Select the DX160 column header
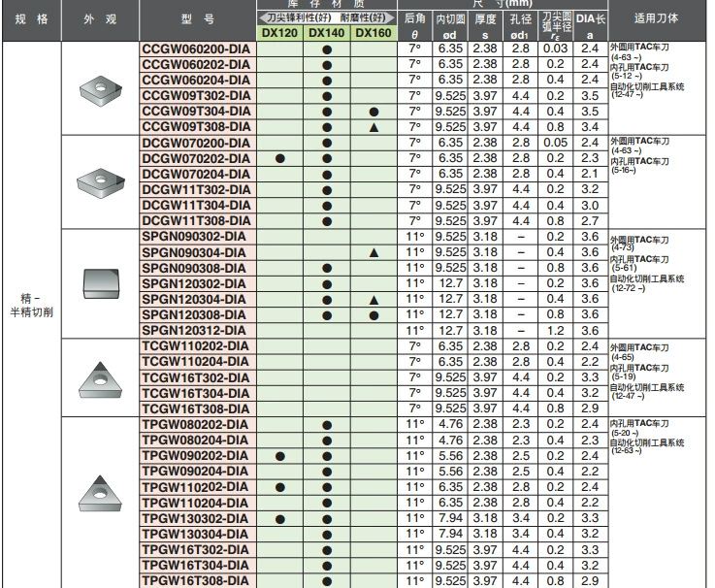The image size is (715, 588). [x=374, y=33]
